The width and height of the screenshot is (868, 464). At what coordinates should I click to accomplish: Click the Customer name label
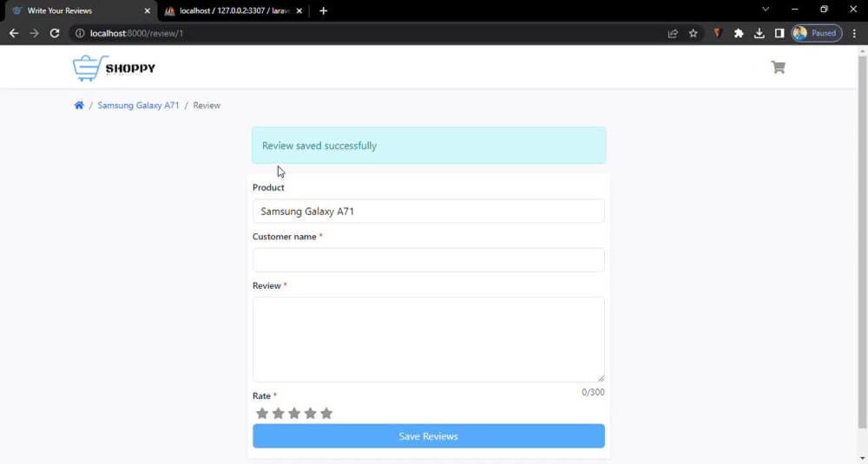click(284, 237)
